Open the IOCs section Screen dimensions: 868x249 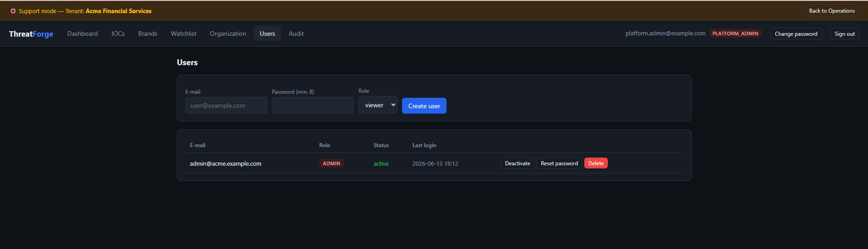[118, 34]
